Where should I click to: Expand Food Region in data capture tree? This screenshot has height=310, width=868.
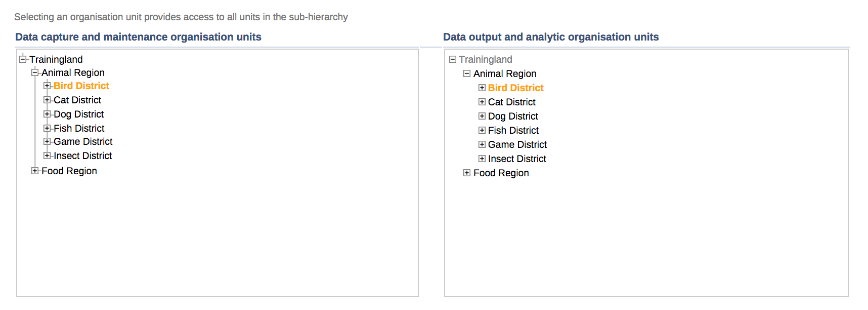(35, 171)
